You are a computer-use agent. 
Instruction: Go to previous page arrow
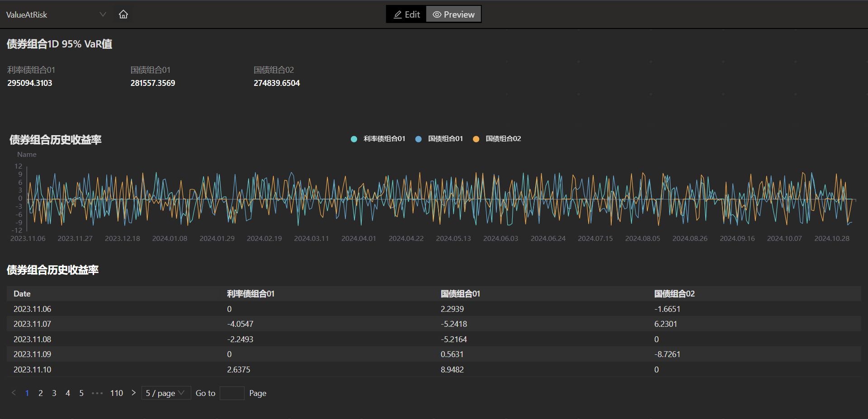14,393
